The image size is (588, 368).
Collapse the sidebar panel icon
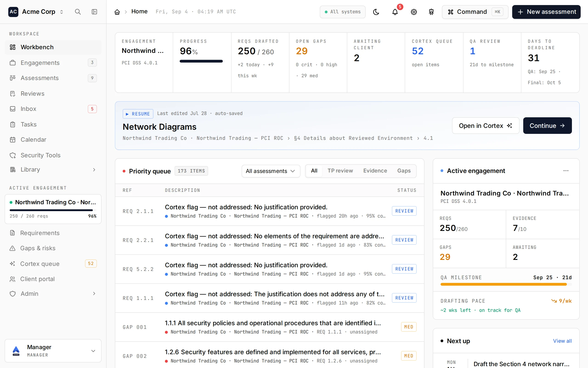click(x=94, y=12)
